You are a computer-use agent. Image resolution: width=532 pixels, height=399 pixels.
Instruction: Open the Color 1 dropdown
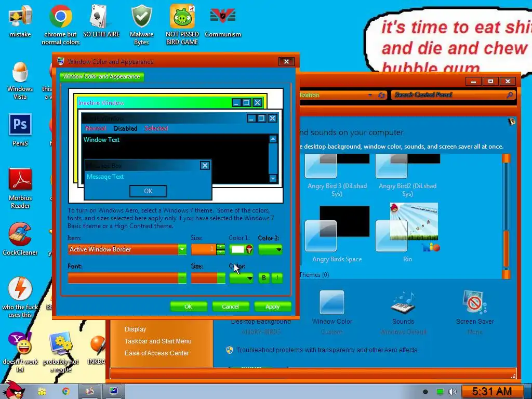pyautogui.click(x=241, y=249)
